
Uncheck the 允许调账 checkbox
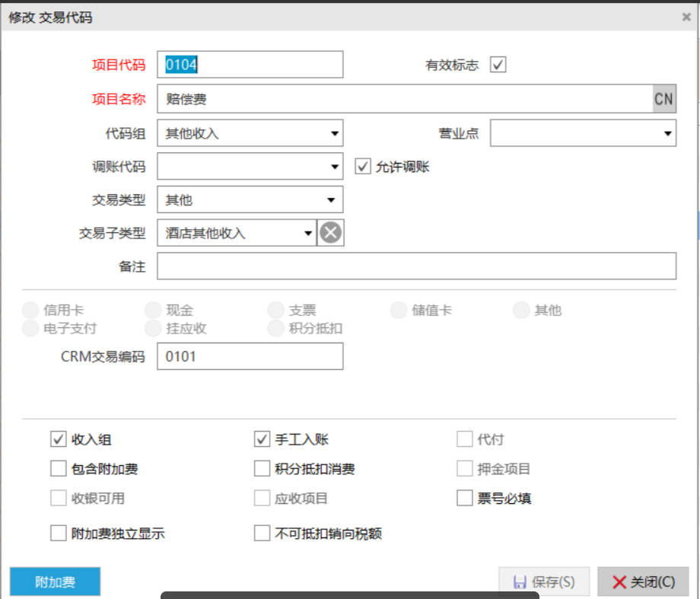[x=364, y=166]
